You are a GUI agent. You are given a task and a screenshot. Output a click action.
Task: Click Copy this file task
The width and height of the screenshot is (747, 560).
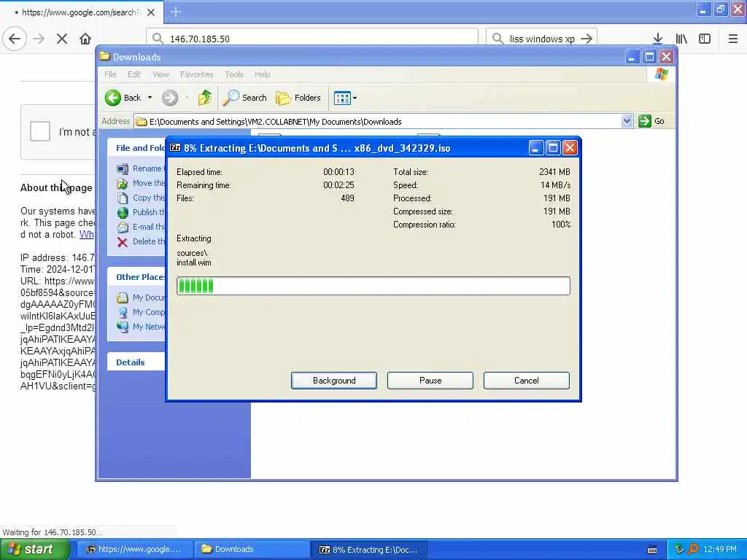pos(142,198)
